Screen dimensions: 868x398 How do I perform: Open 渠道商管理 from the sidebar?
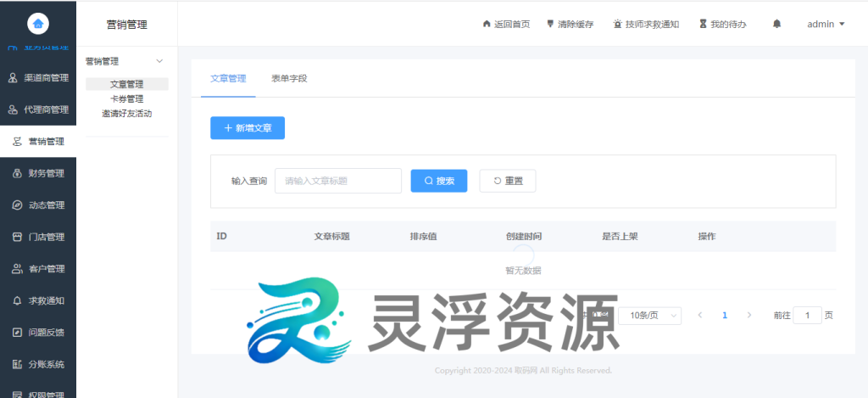tap(37, 78)
